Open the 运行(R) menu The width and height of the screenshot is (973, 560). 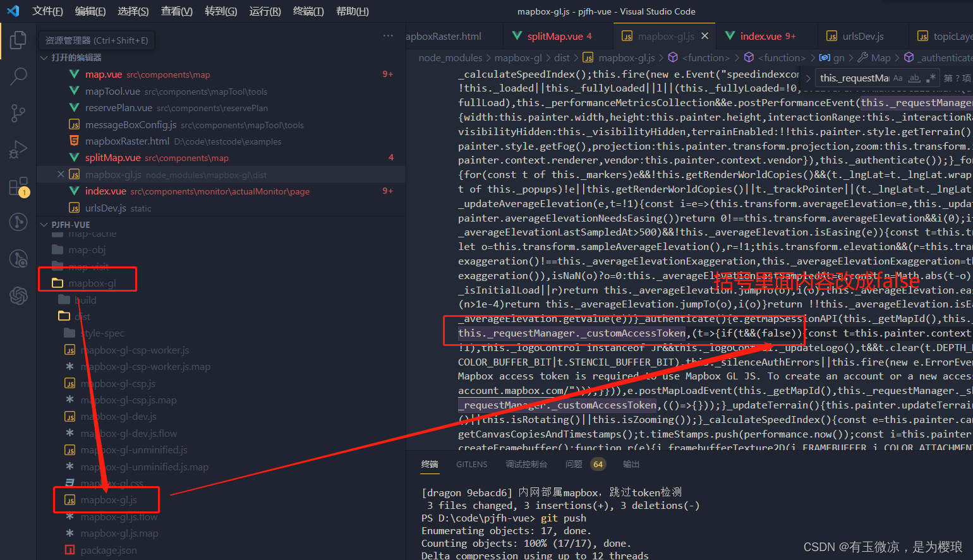tap(265, 11)
